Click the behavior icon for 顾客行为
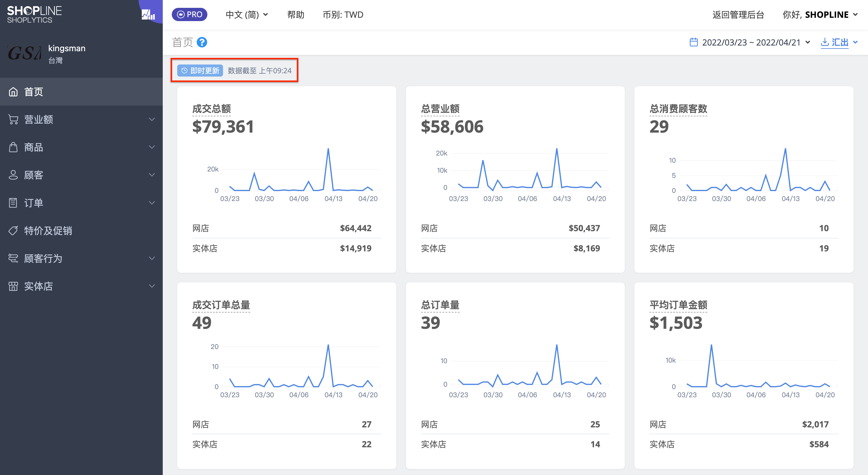 (x=13, y=258)
